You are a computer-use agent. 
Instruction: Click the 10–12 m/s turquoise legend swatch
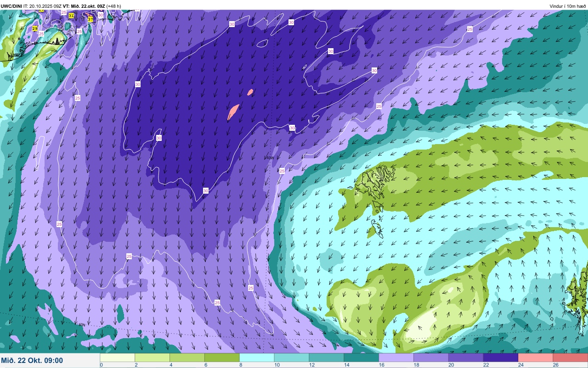tap(292, 357)
